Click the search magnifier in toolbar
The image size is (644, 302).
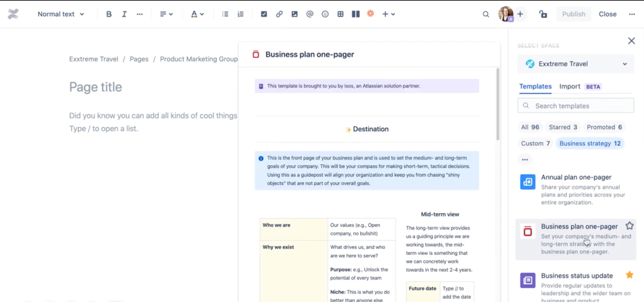[486, 14]
